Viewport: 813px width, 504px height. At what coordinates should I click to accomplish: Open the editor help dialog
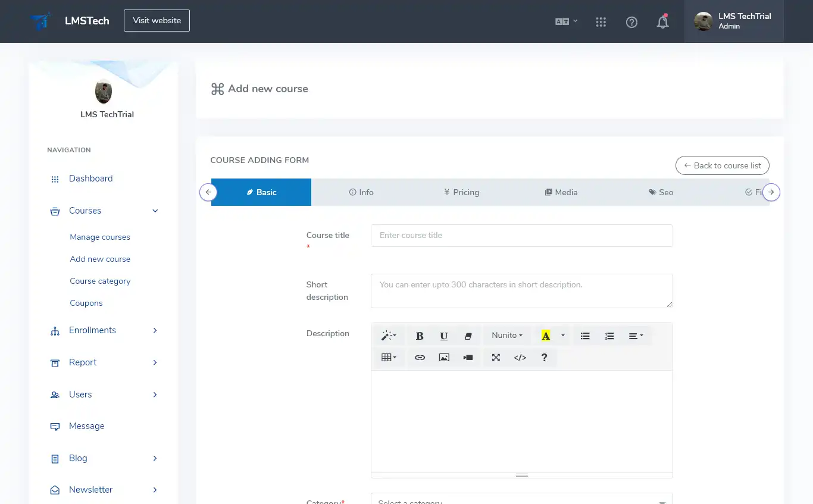point(544,357)
